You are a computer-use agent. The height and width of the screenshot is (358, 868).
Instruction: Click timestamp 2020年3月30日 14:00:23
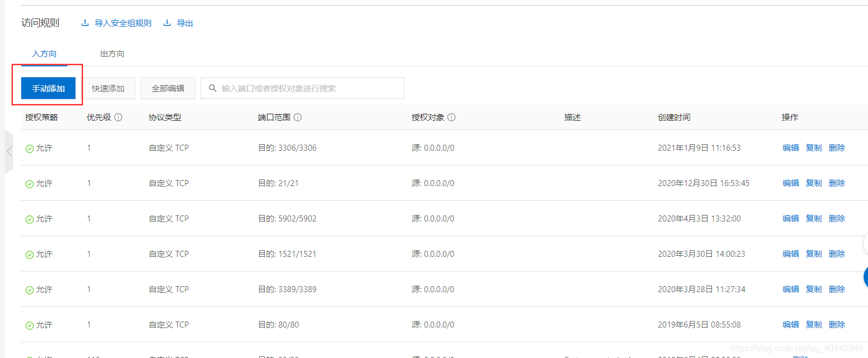click(701, 254)
